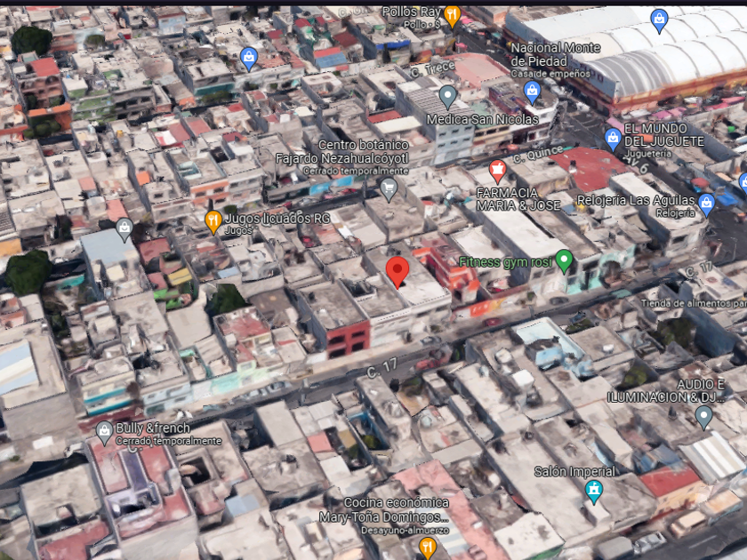Select the Relojería Las Aguilas shop marker
The height and width of the screenshot is (560, 747).
706,204
